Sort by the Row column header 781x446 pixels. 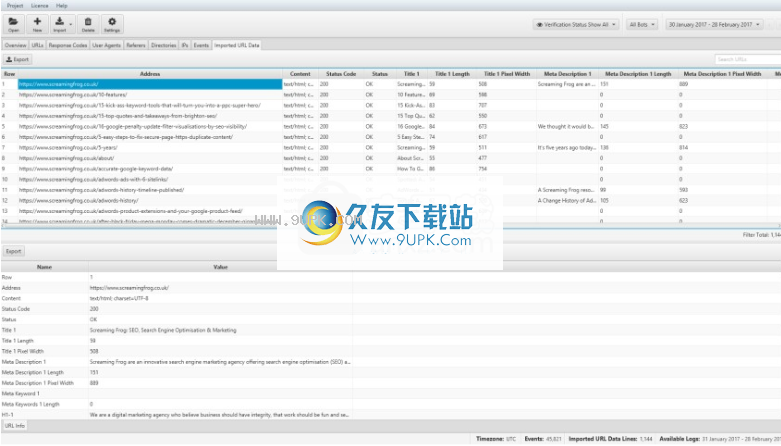click(9, 74)
